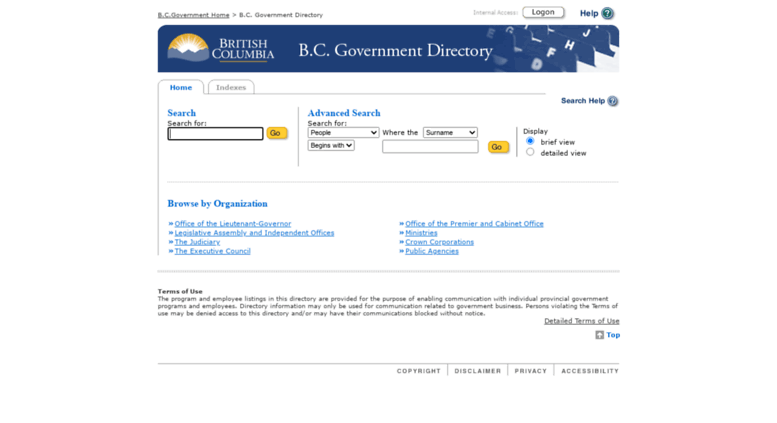
Task: Click the Logon button
Action: pos(543,12)
